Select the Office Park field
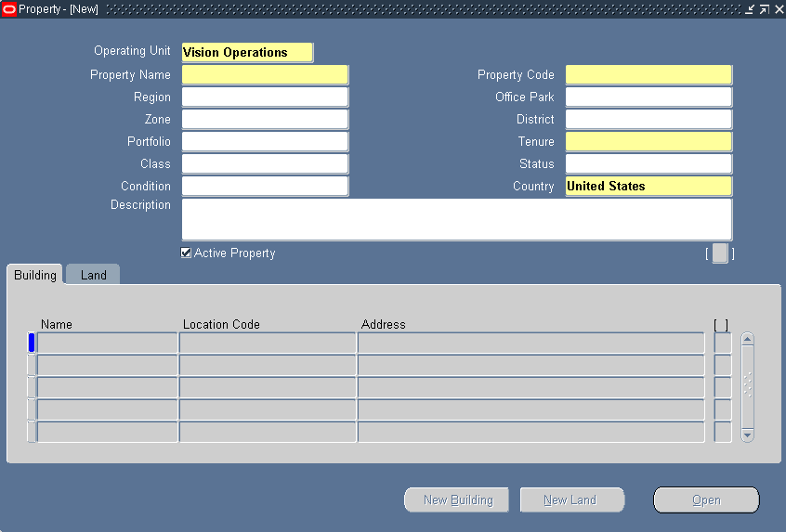 pos(648,97)
